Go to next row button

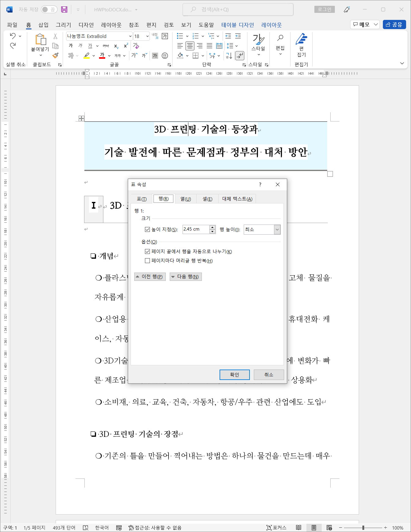[x=186, y=277]
